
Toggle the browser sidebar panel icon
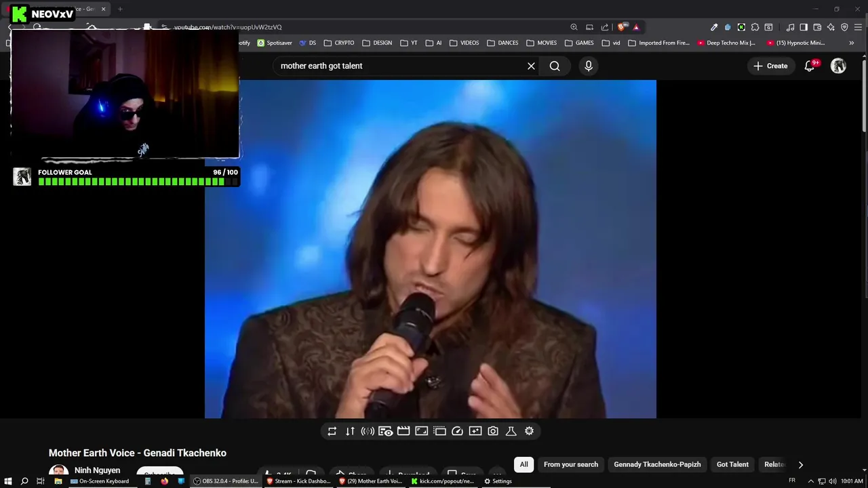[x=804, y=27]
